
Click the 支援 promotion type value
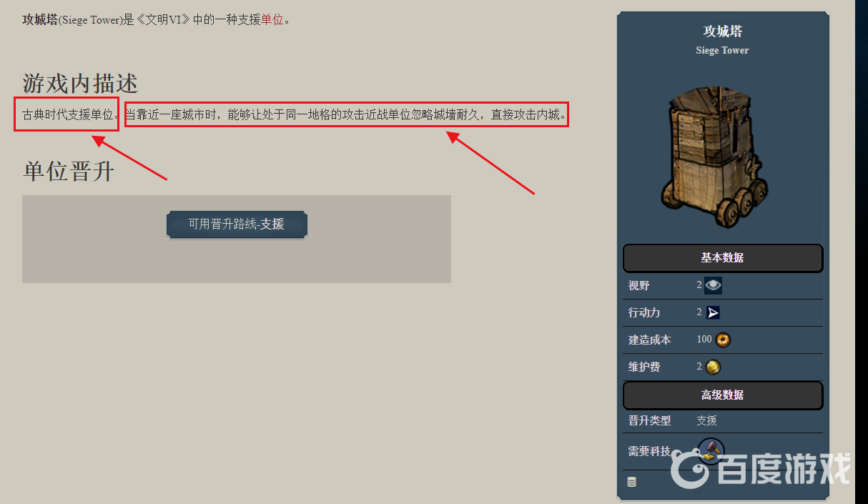tap(707, 421)
